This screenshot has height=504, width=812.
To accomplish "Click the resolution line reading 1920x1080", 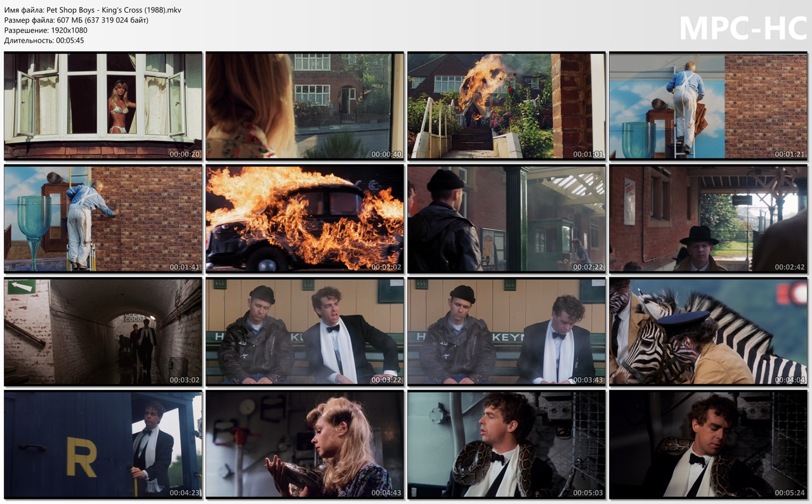I will 46,30.
